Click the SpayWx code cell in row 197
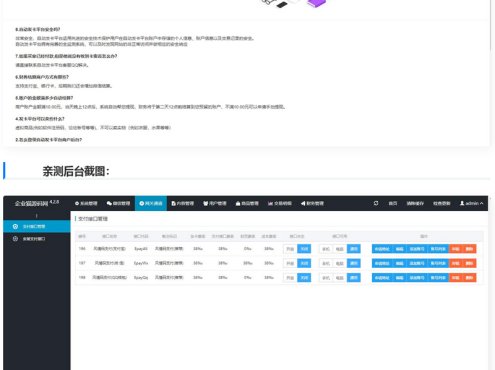The image size is (495, 370). pyautogui.click(x=141, y=263)
